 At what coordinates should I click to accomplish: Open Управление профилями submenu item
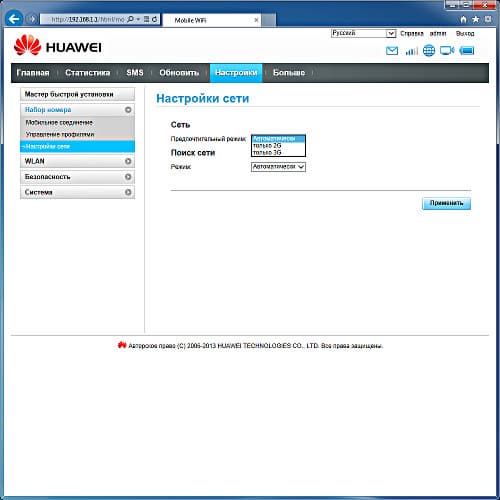pos(60,134)
